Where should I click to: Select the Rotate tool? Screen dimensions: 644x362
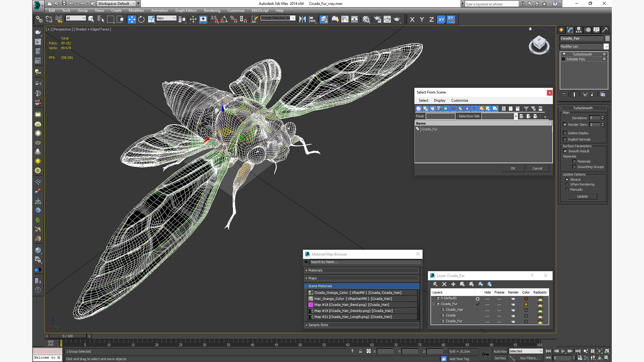[141, 19]
